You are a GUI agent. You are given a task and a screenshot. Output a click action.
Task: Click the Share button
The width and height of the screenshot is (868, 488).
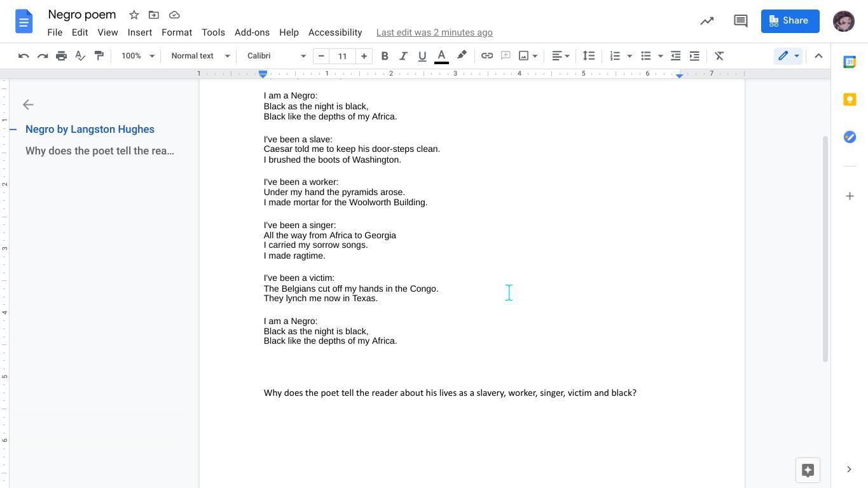coord(790,21)
